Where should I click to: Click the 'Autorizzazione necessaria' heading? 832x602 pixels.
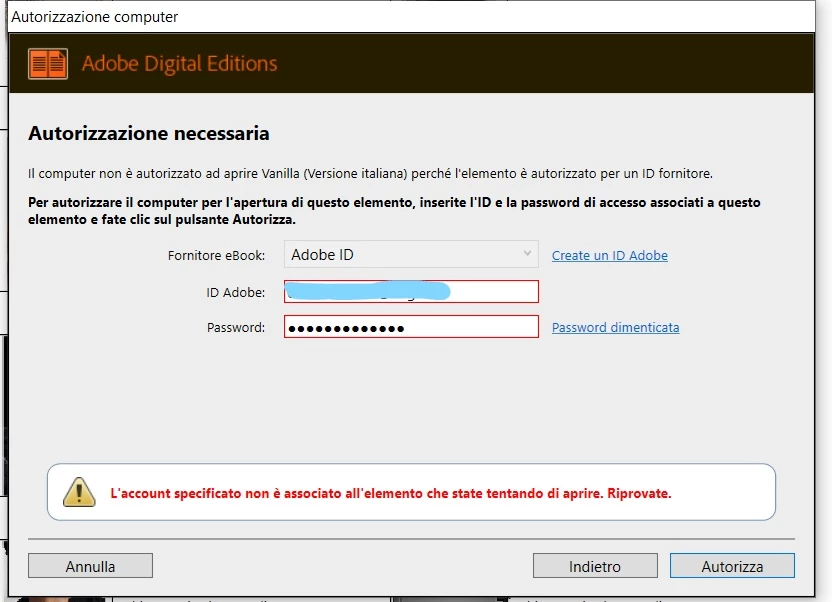point(149,134)
